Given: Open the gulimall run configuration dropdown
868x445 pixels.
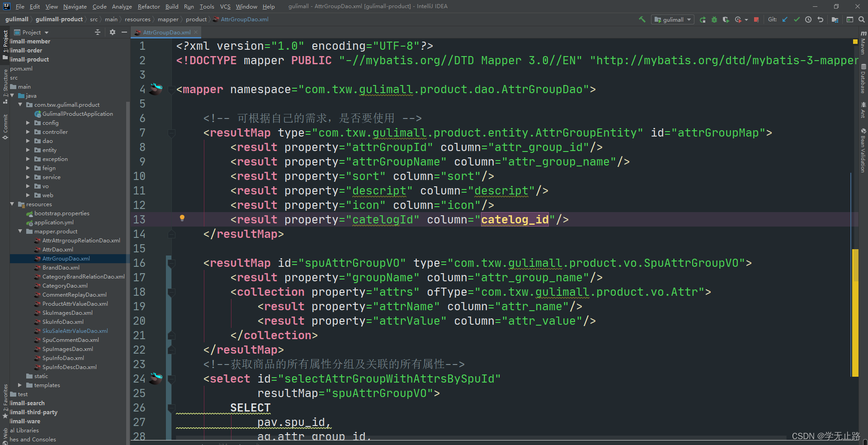Looking at the screenshot, I should tap(673, 19).
